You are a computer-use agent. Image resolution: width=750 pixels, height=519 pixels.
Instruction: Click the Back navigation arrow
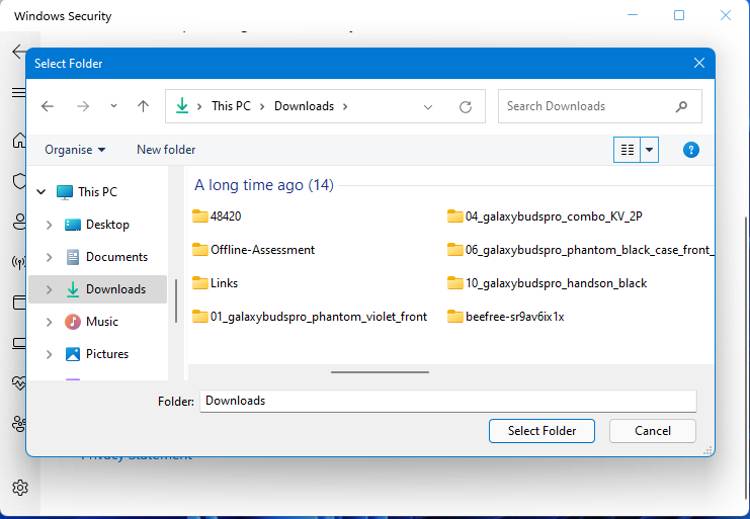tap(47, 106)
